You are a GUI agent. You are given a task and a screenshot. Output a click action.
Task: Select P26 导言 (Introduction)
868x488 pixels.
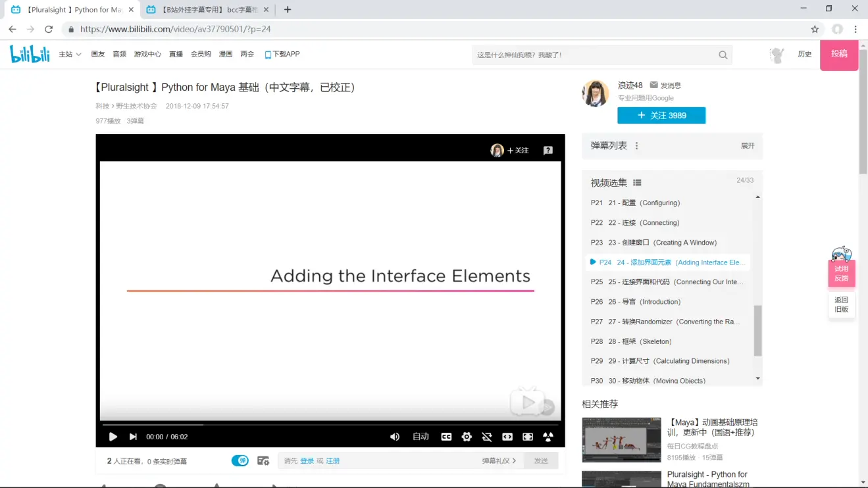point(668,301)
